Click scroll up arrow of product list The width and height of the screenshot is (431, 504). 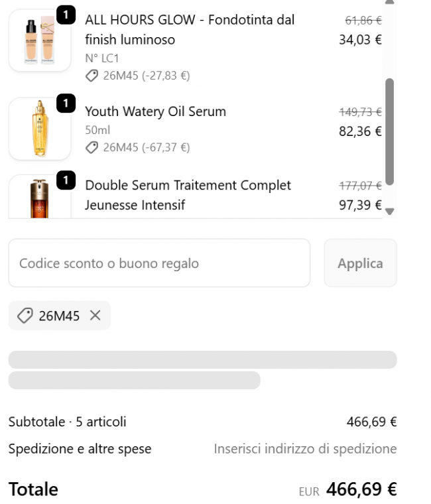(x=389, y=2)
